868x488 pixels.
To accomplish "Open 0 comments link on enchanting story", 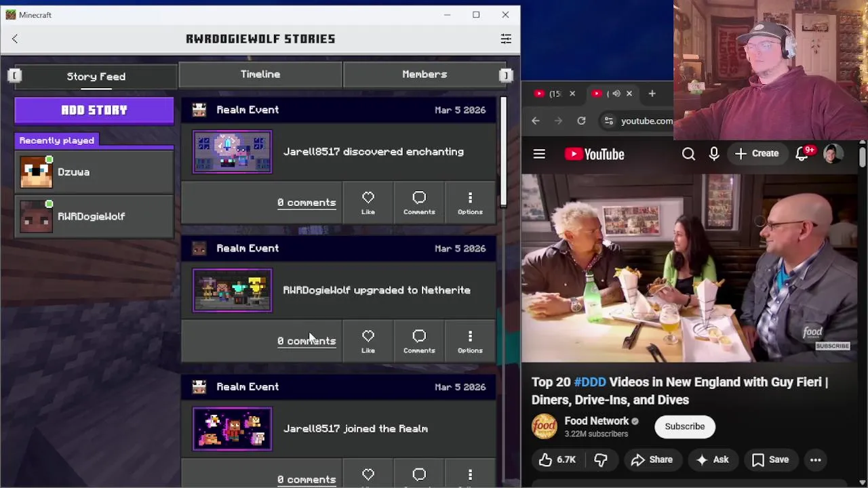I will click(x=307, y=203).
